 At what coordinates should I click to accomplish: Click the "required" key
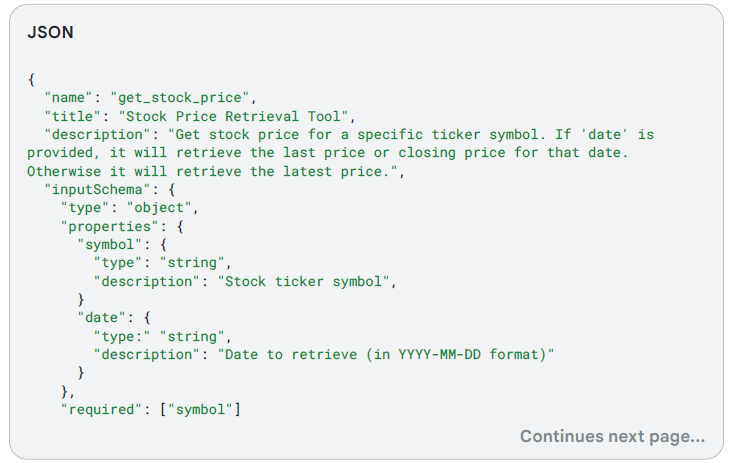point(103,408)
